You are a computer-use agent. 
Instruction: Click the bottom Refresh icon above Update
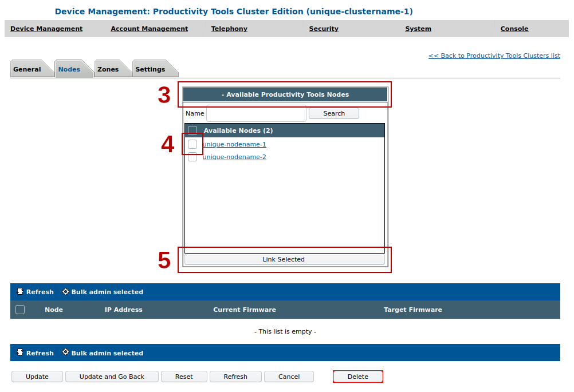point(20,352)
